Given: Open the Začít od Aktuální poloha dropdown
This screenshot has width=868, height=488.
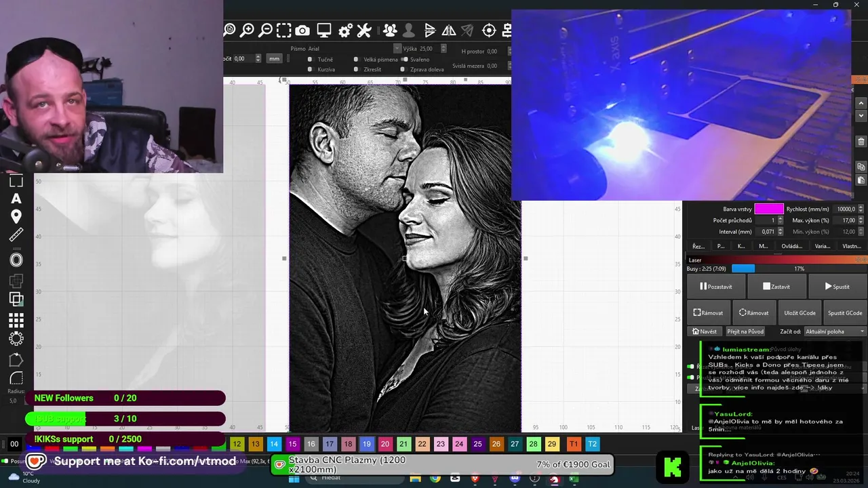Looking at the screenshot, I should click(x=835, y=331).
